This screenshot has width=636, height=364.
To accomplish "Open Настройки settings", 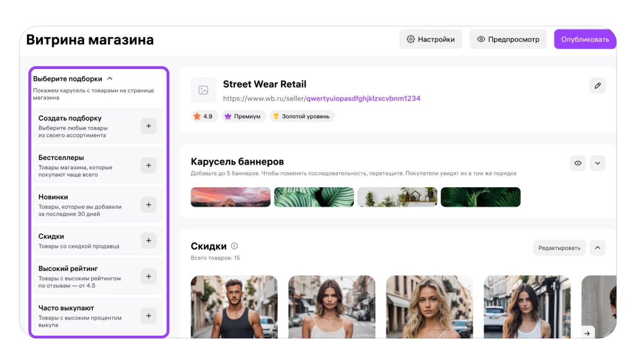I will [x=431, y=39].
